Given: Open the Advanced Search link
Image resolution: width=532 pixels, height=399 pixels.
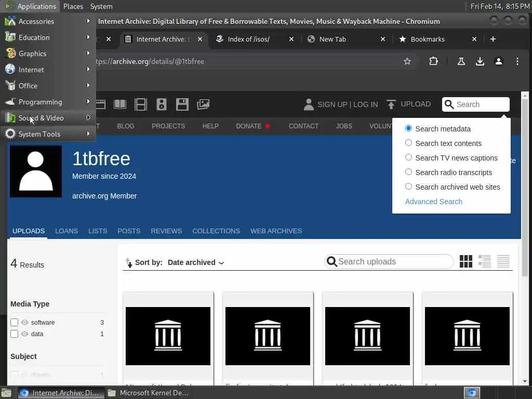Looking at the screenshot, I should [434, 202].
